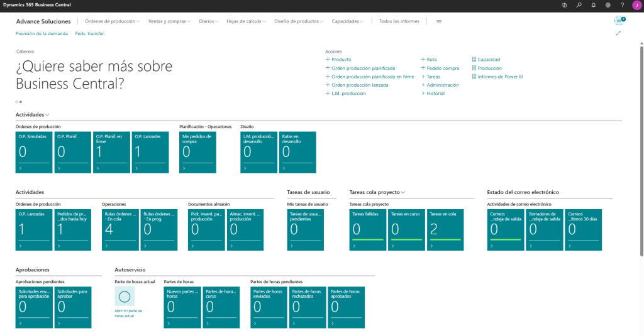Viewport: 644px width, 336px height.
Task: Click the search magnifier icon
Action: [579, 4]
